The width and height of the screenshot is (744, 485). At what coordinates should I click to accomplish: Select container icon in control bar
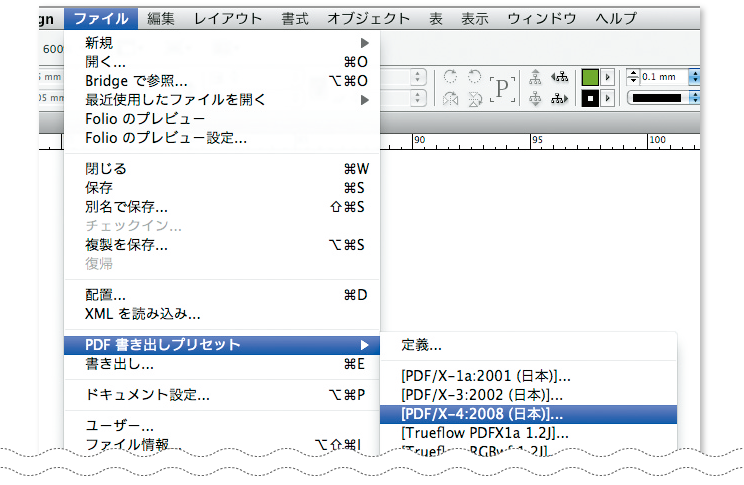535,77
